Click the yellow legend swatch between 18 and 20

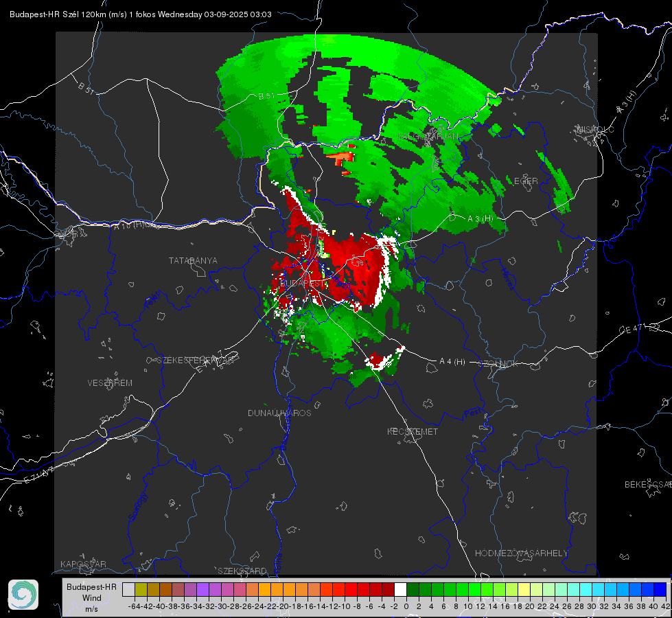(x=524, y=589)
